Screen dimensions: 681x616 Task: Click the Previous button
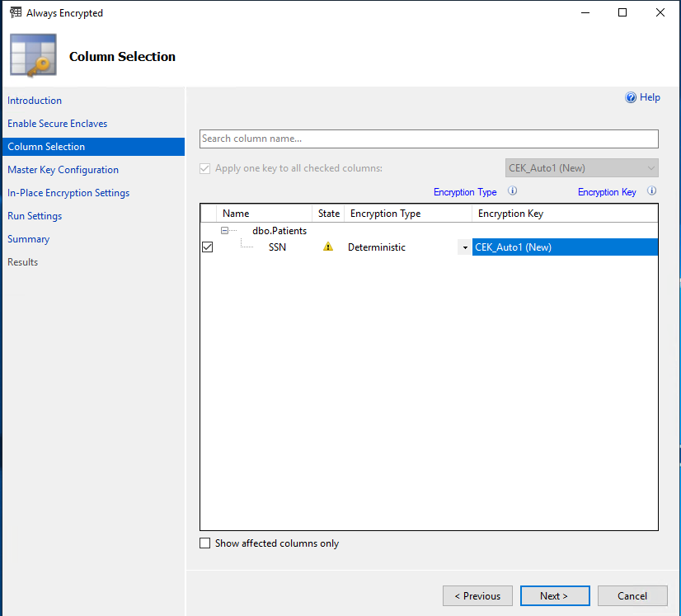tap(477, 595)
